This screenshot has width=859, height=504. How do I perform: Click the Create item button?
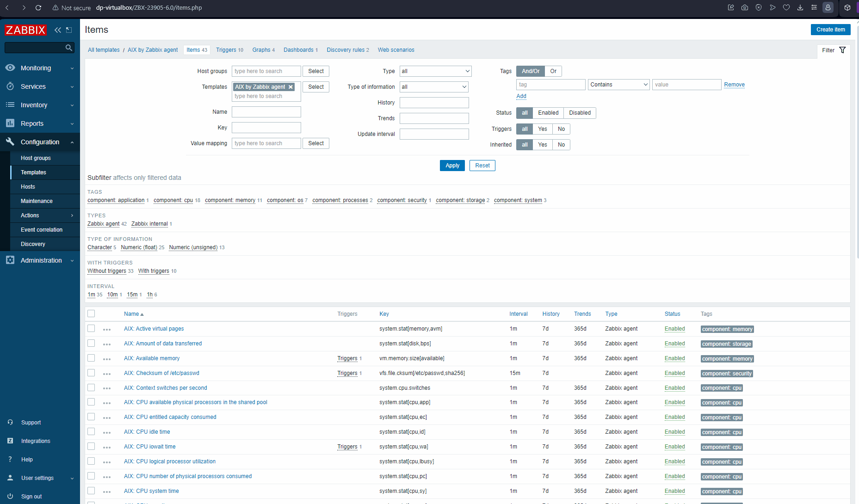830,30
